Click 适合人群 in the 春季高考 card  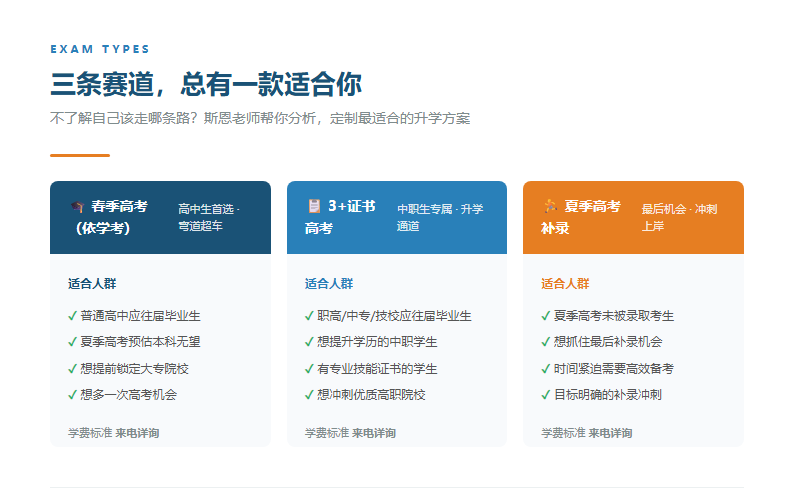tap(92, 283)
